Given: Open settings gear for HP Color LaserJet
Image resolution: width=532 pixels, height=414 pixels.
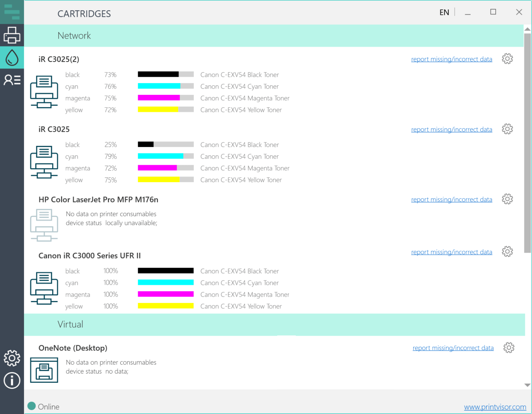Looking at the screenshot, I should point(507,199).
